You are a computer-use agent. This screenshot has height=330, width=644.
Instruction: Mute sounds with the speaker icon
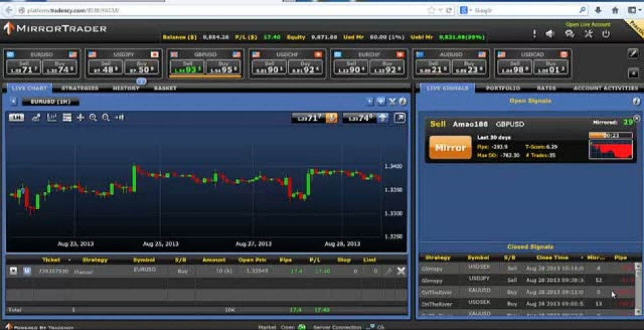coord(550,34)
